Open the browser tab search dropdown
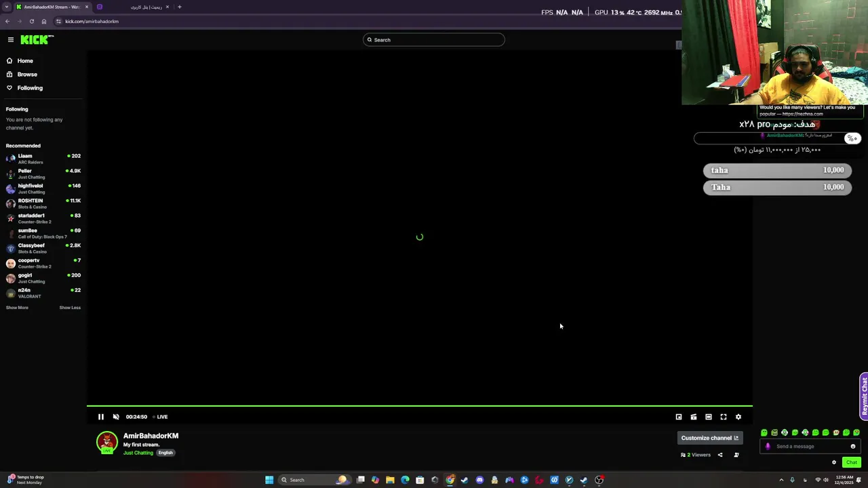Image resolution: width=868 pixels, height=488 pixels. click(6, 7)
